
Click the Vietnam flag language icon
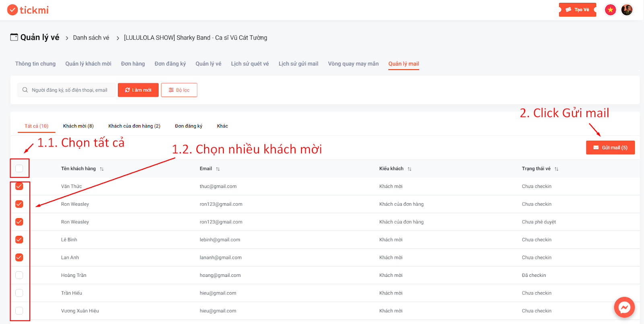click(611, 10)
